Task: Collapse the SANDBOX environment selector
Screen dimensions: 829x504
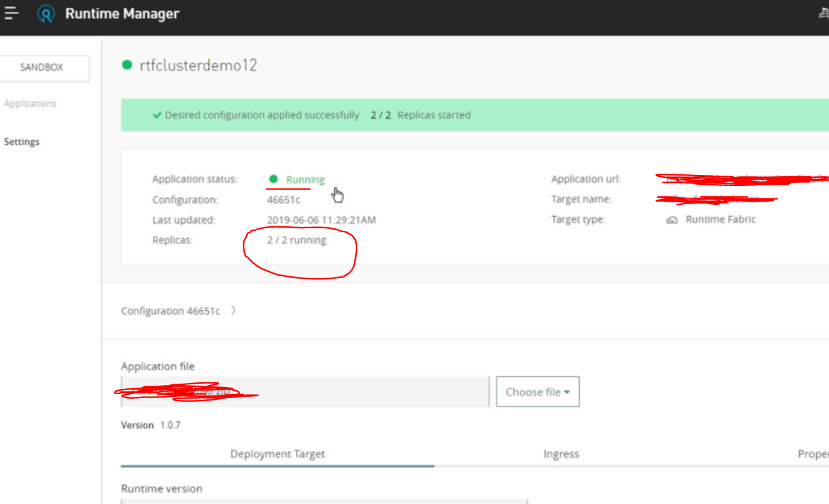Action: (x=41, y=68)
